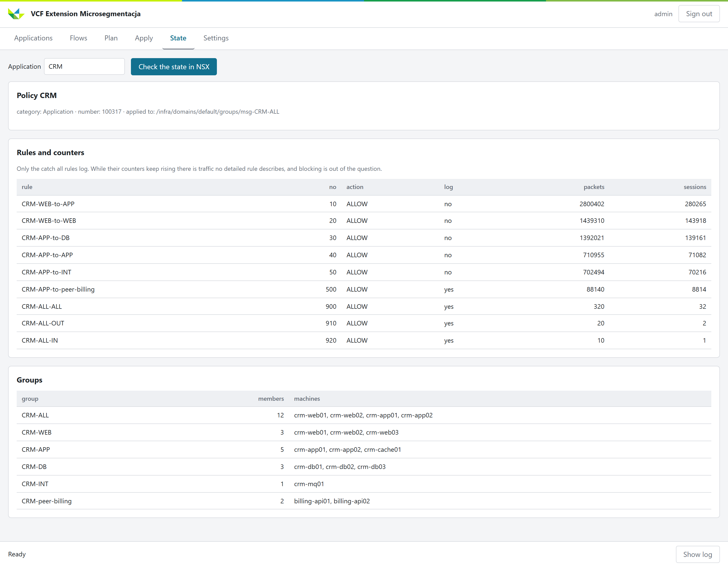Screen dimensions: 728x567
Task: Show the log panel
Action: (697, 554)
